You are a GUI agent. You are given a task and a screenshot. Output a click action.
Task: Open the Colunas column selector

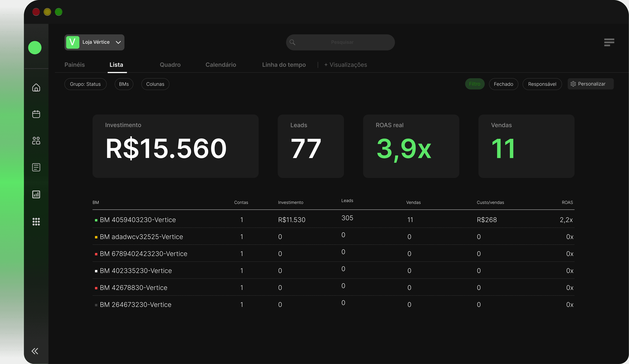tap(155, 84)
